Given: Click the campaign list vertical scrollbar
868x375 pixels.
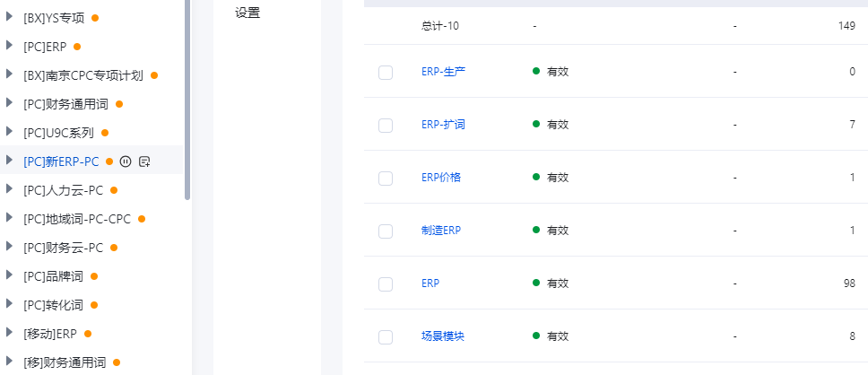Looking at the screenshot, I should click(x=187, y=100).
